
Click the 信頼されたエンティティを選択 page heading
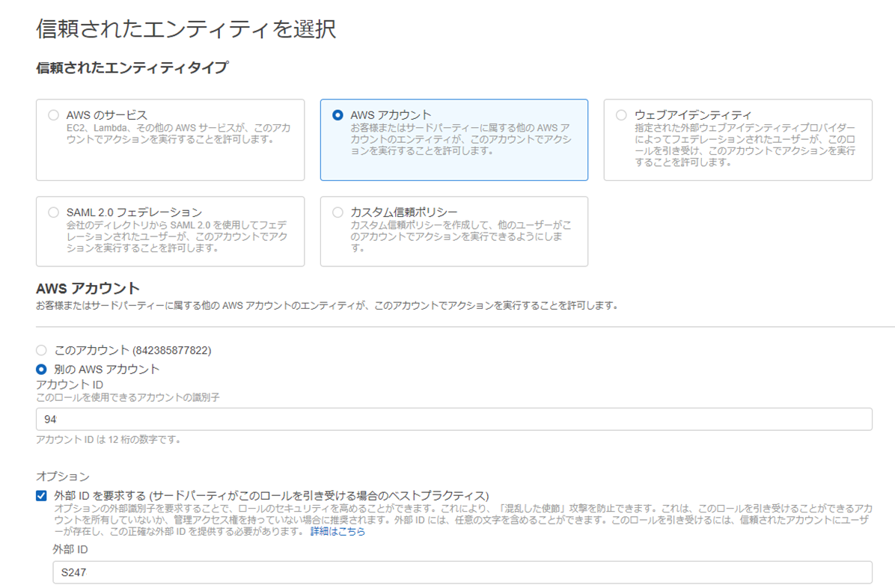pos(186,29)
